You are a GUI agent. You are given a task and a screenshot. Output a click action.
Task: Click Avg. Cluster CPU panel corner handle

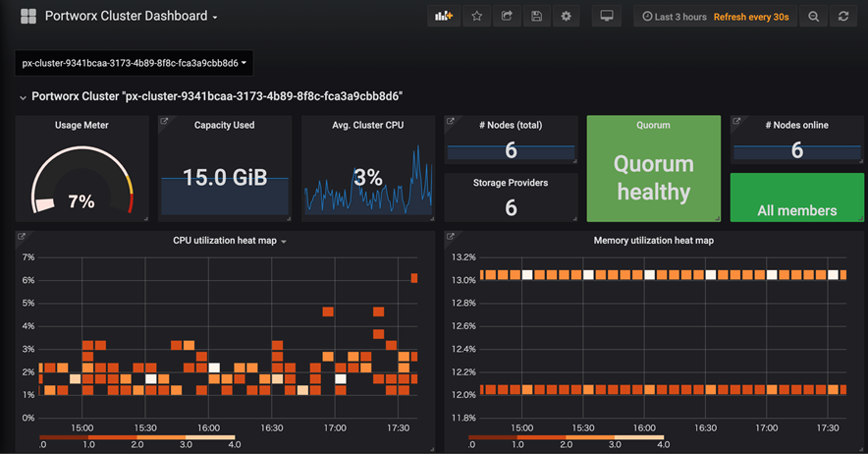(x=432, y=219)
